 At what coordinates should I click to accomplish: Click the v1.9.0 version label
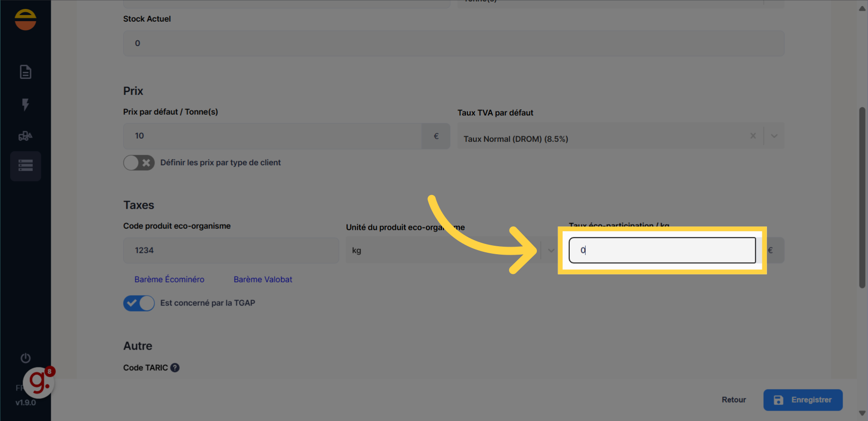(x=25, y=403)
